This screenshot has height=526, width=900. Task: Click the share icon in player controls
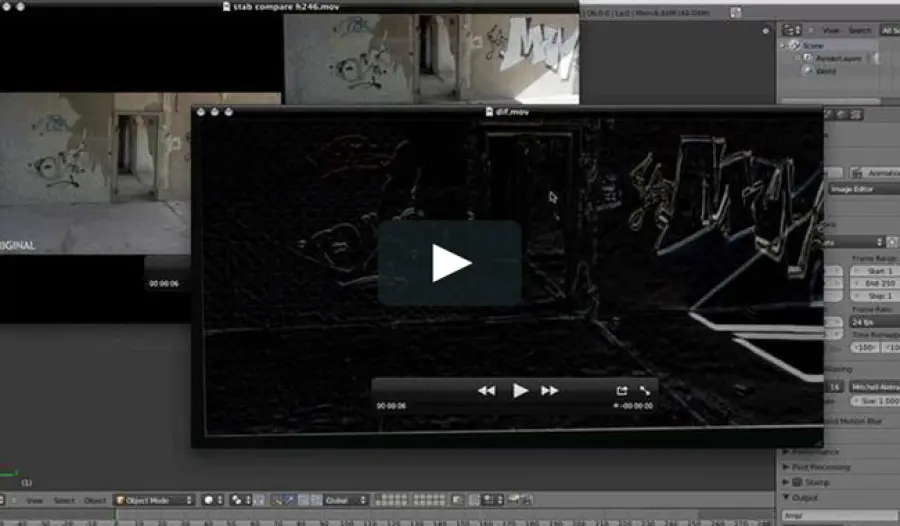621,391
